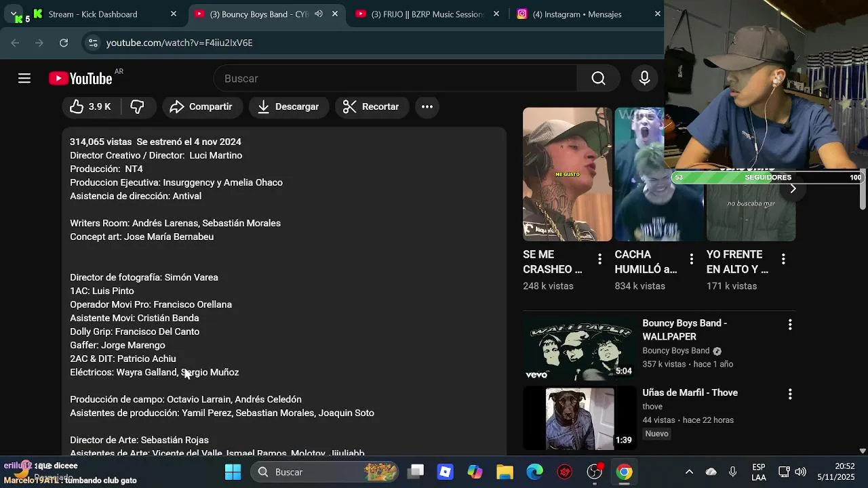Open options for Uñas de Marfil video
The width and height of the screenshot is (868, 488).
[790, 394]
